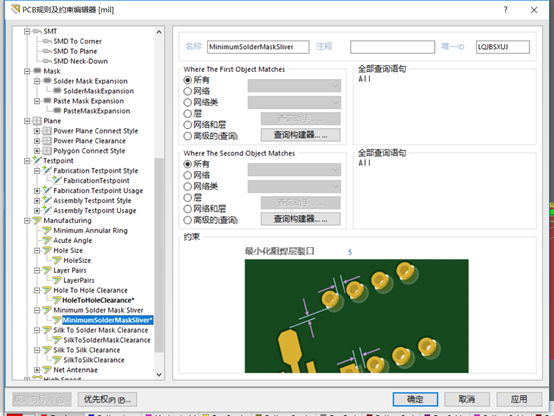Viewport: 554px width, 416px height.
Task: Open second object 查询构建器 button
Action: tap(301, 219)
